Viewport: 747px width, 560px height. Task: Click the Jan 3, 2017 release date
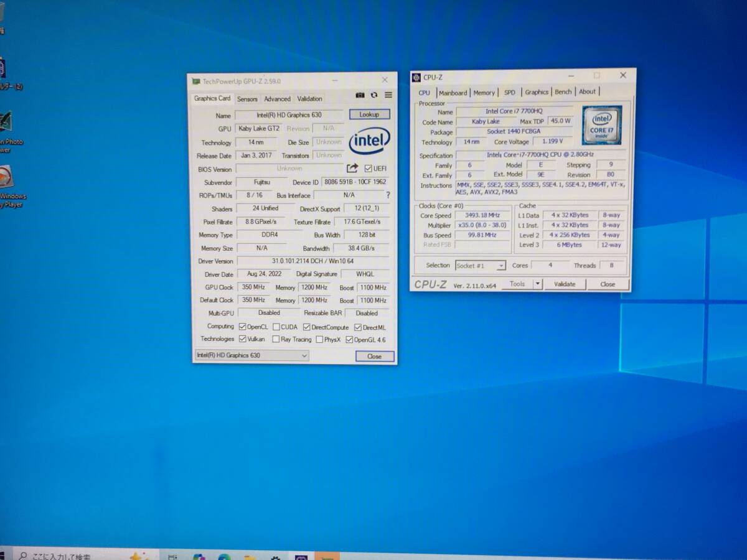[256, 156]
